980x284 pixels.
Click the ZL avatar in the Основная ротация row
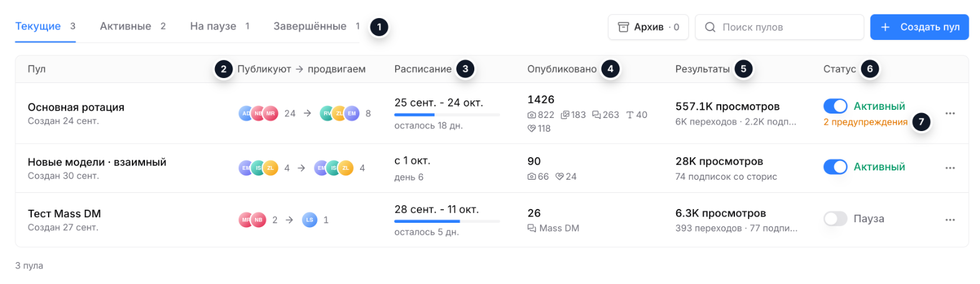click(339, 114)
